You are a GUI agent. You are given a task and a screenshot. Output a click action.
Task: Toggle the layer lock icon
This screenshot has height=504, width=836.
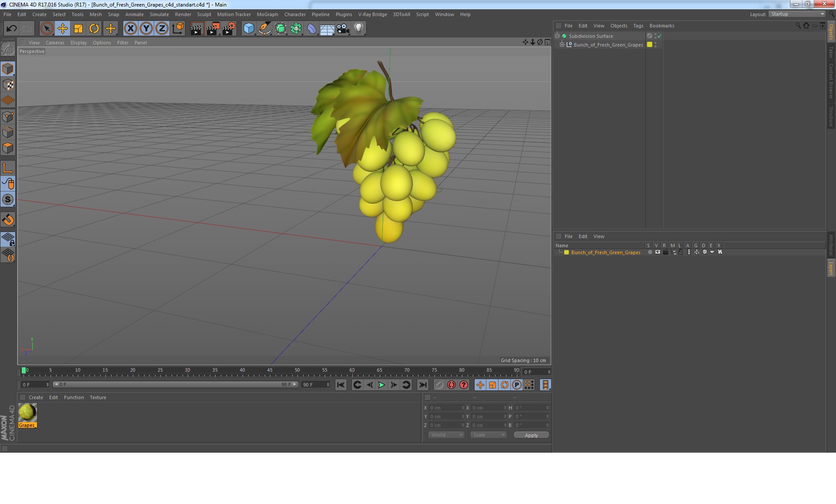[681, 252]
